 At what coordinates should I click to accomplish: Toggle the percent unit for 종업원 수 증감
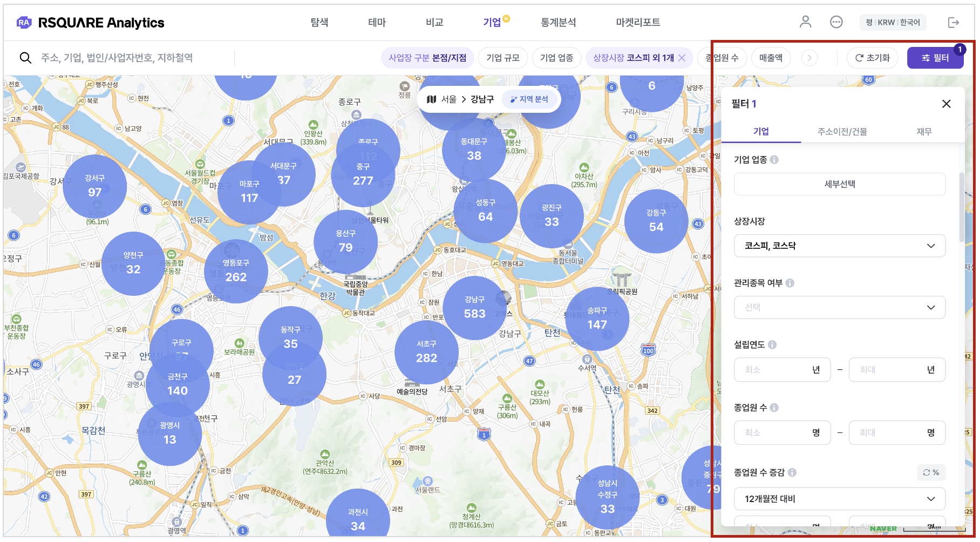click(x=931, y=472)
